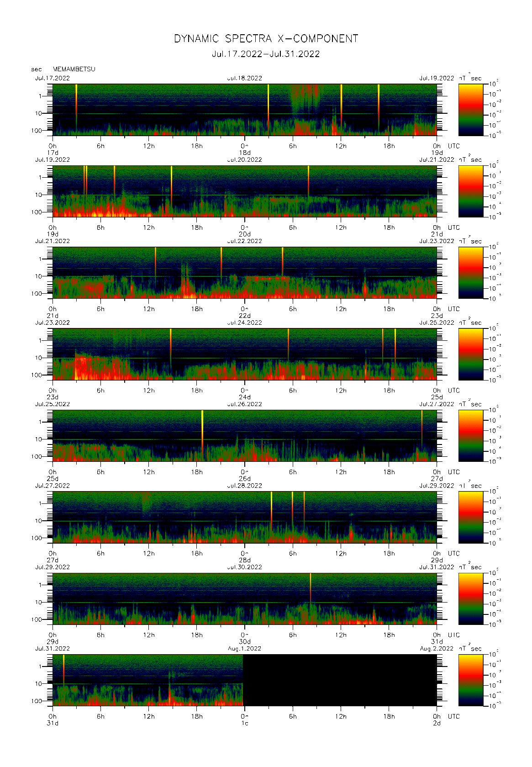
Task: Click the MEMAMBETSU station label
Action: (x=74, y=69)
